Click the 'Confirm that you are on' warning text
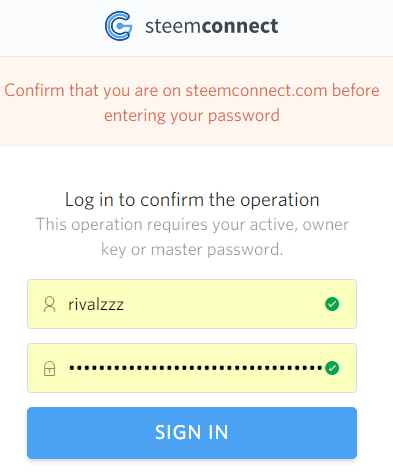393x472 pixels. click(93, 91)
